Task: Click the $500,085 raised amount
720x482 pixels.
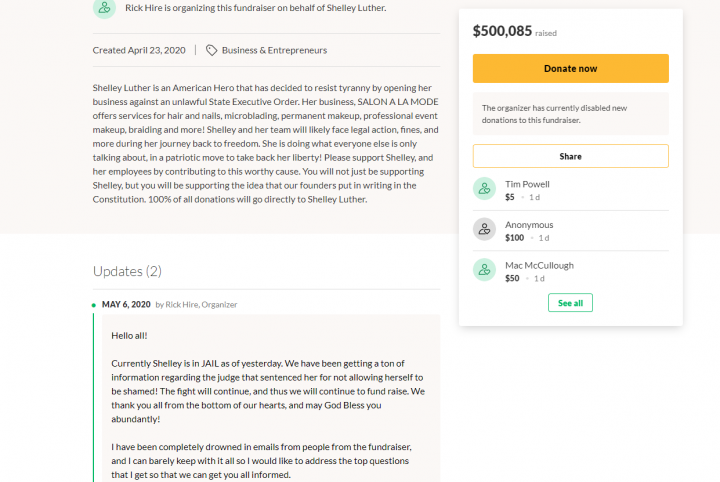Action: pos(502,31)
